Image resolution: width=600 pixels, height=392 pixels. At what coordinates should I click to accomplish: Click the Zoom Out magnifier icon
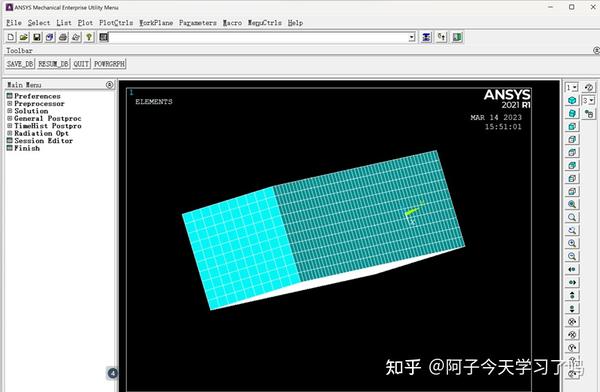point(572,256)
